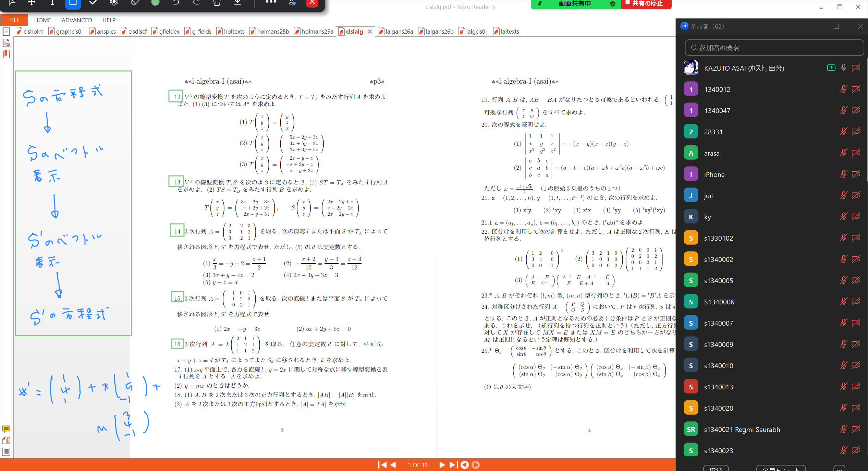Switch to the lalgcls01 document tab
Screen dimensions: 868x471
(473, 32)
